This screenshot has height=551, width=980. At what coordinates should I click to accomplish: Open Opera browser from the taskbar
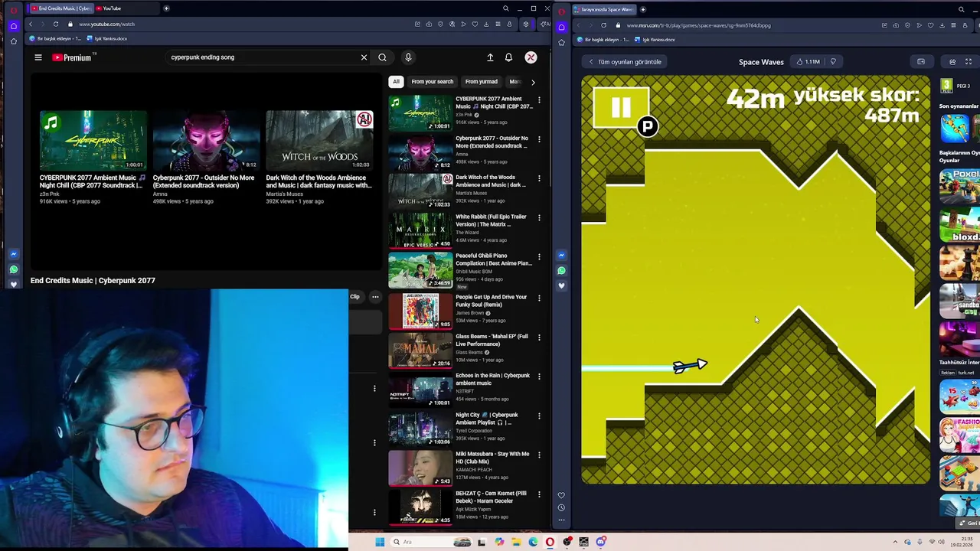pyautogui.click(x=550, y=542)
